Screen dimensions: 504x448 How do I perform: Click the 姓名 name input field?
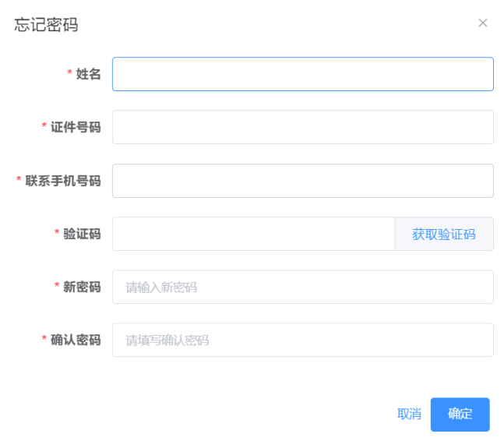tap(302, 74)
